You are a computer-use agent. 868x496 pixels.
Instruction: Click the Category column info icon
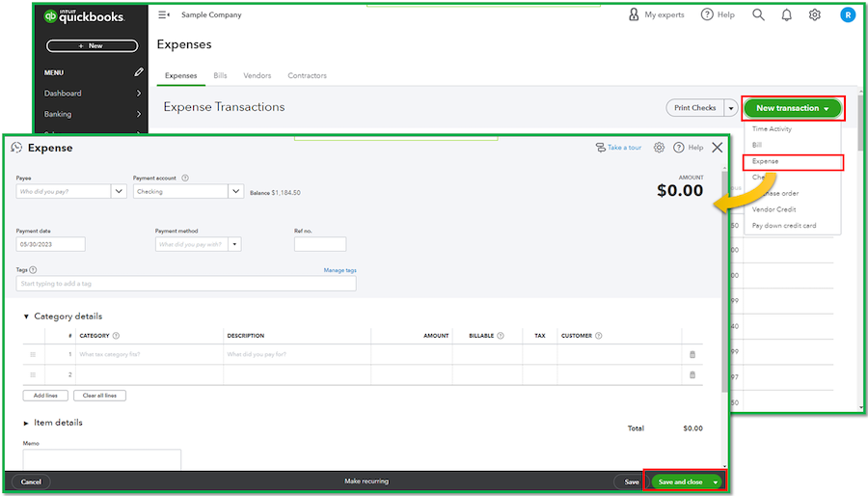(117, 336)
